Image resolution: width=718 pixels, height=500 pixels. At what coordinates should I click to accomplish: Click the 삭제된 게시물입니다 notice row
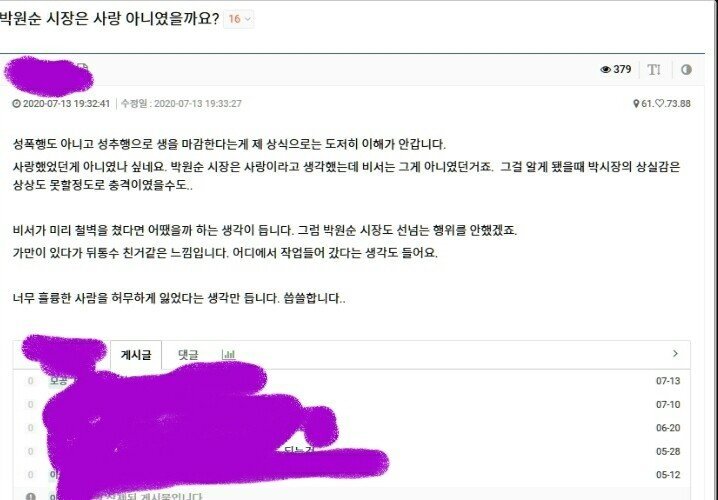(x=352, y=495)
